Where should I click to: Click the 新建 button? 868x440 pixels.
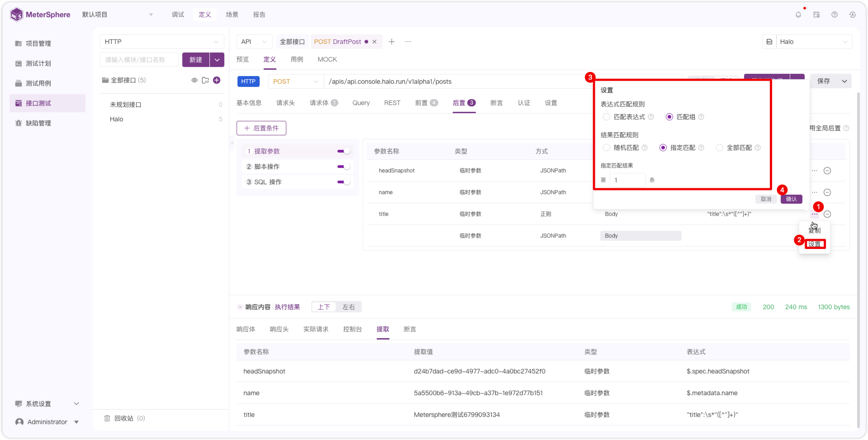point(196,60)
